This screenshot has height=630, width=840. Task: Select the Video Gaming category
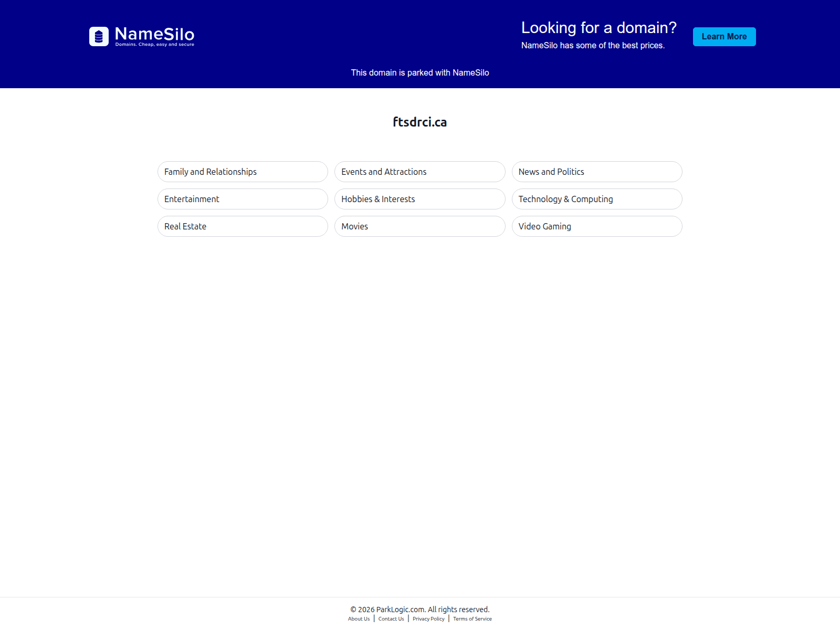tap(597, 226)
